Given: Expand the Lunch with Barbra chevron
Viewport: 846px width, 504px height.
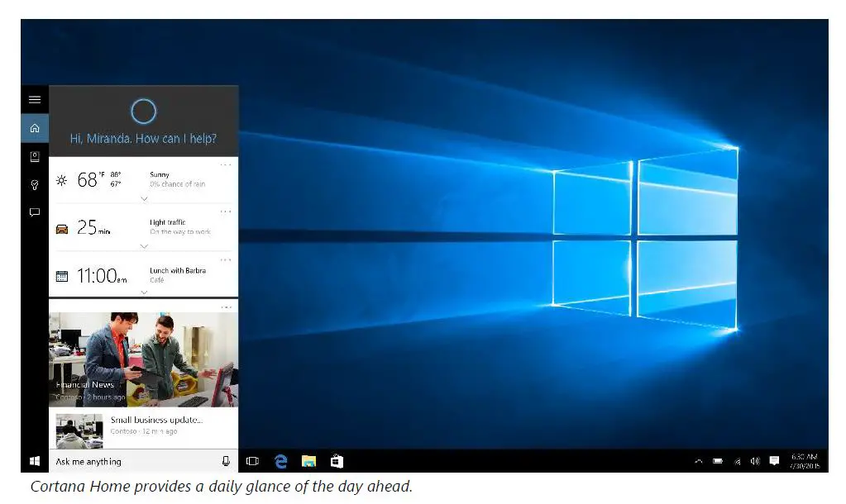Looking at the screenshot, I should [144, 292].
